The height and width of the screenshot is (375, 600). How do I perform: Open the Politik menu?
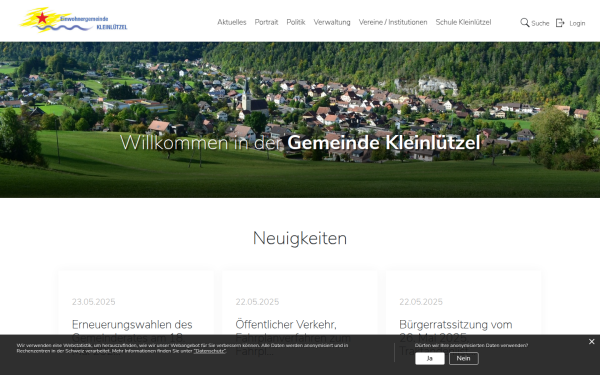[296, 22]
